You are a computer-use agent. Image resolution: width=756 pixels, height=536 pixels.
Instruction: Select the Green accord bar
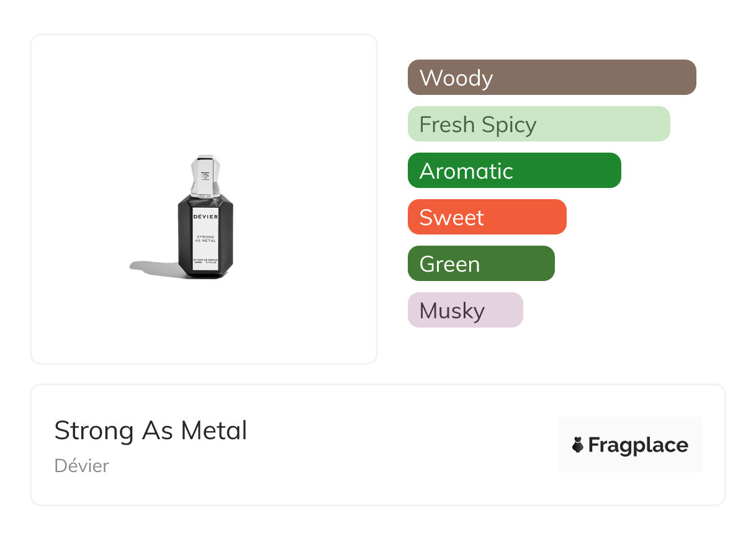480,264
